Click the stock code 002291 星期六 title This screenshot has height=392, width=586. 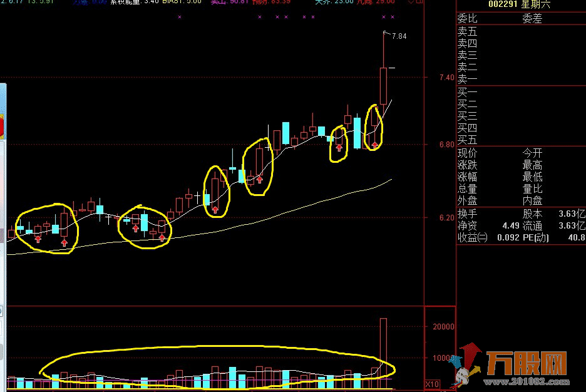pos(519,4)
